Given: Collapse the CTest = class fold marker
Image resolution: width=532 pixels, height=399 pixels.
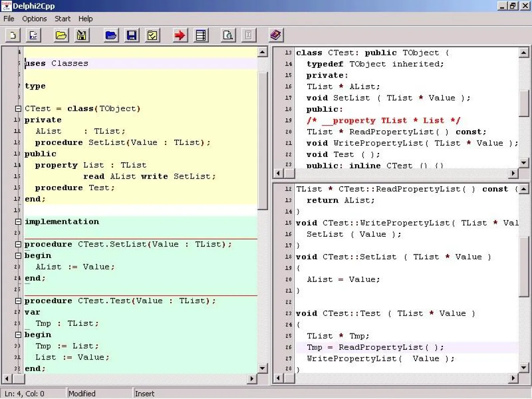Looking at the screenshot, I should [x=18, y=109].
